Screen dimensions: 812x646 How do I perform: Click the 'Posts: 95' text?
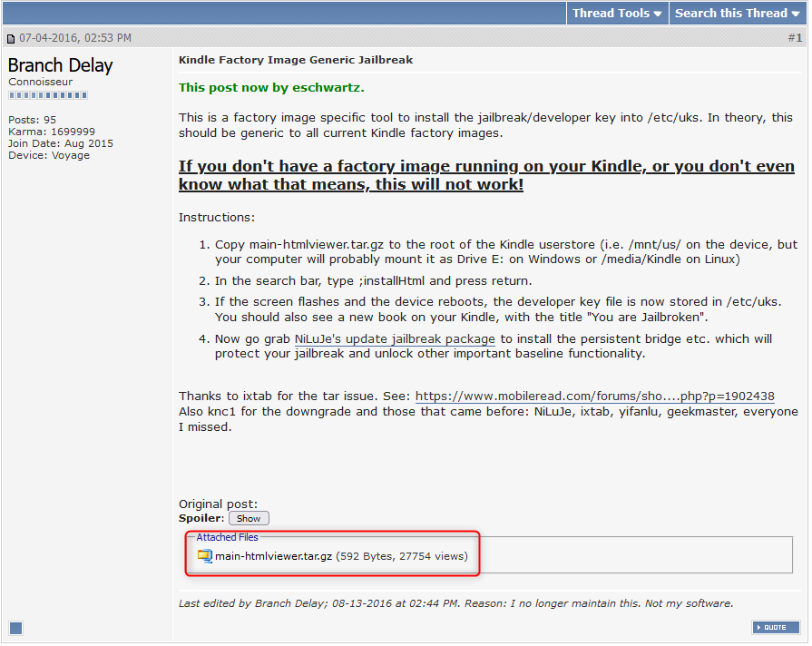pyautogui.click(x=32, y=120)
